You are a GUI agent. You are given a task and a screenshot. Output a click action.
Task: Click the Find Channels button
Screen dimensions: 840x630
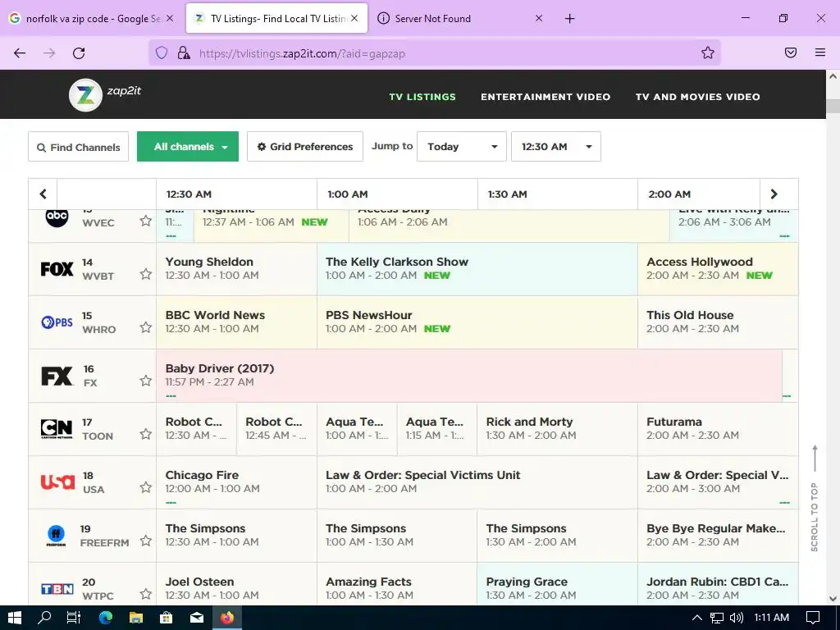pyautogui.click(x=78, y=147)
